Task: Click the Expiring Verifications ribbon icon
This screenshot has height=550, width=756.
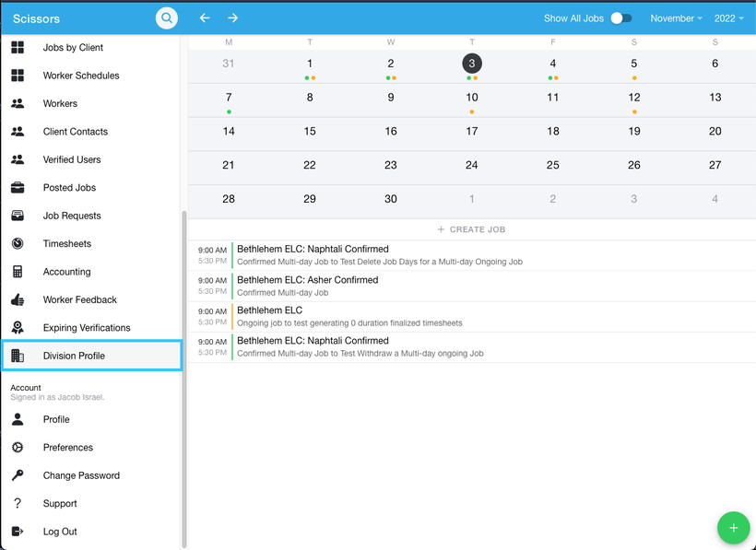Action: tap(18, 327)
